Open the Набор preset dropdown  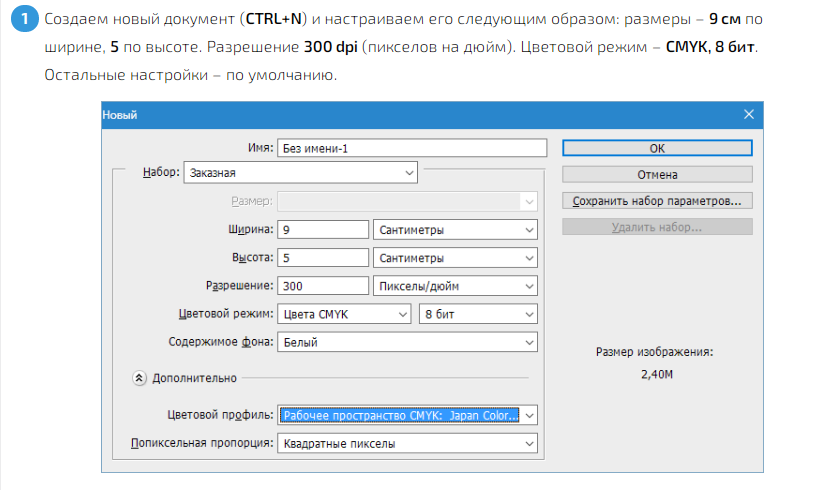click(300, 173)
